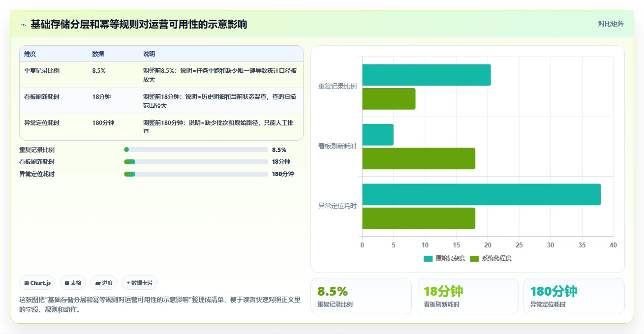Viewport: 644px width, 334px height.
Task: Click the 看板刷新耗时 chart axis label
Action: (337, 146)
